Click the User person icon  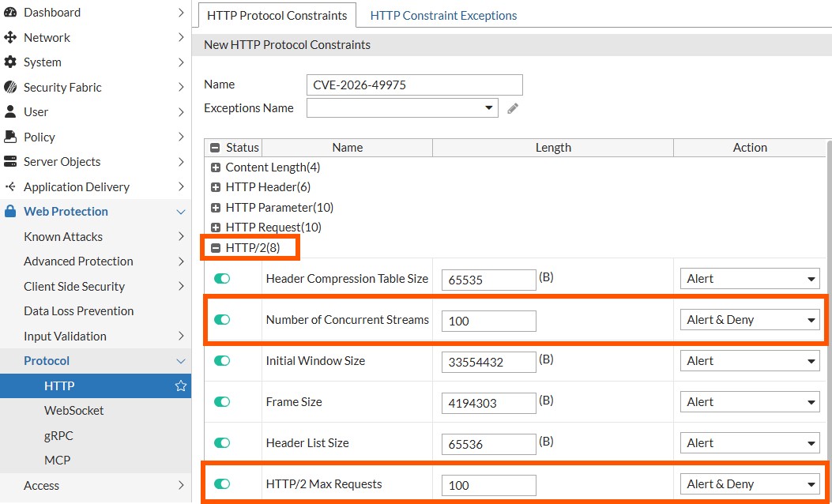coord(10,112)
